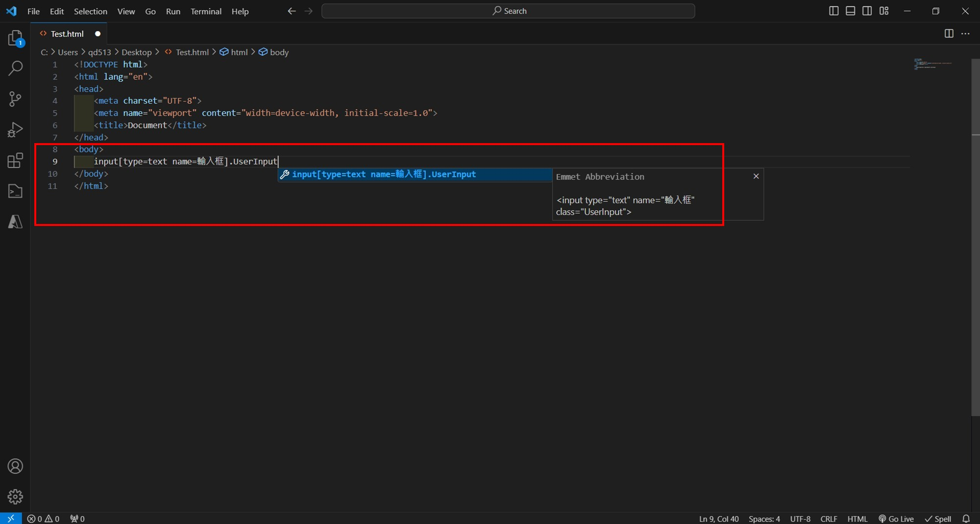The width and height of the screenshot is (980, 524).
Task: Click Users in the breadcrumb path
Action: [68, 52]
